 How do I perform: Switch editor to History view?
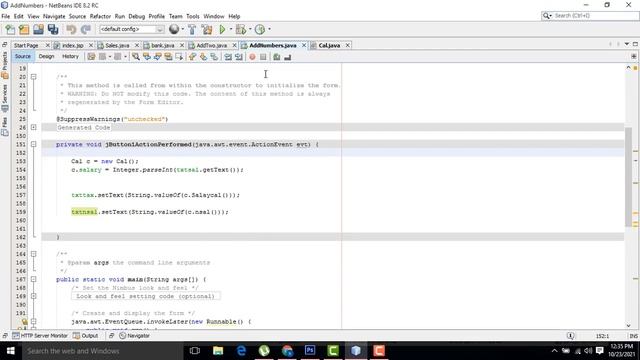pyautogui.click(x=70, y=57)
